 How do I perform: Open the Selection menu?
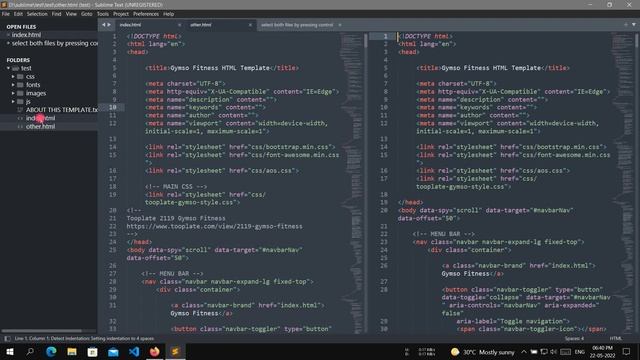tap(37, 14)
